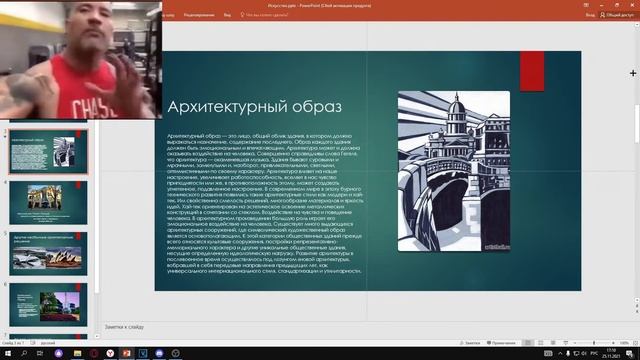Open View ribbon tab
Screen dimensions: 640x360
[x=227, y=15]
